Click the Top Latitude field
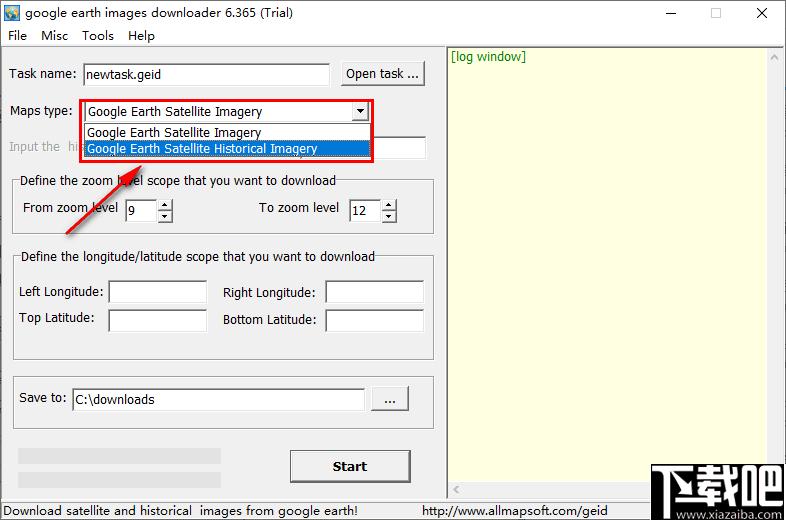The height and width of the screenshot is (520, 786). point(157,320)
